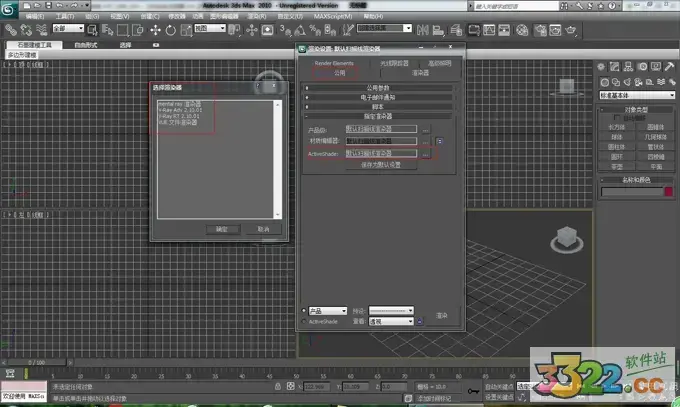Select the Lights create category icon
The image size is (680, 407).
coord(627,82)
